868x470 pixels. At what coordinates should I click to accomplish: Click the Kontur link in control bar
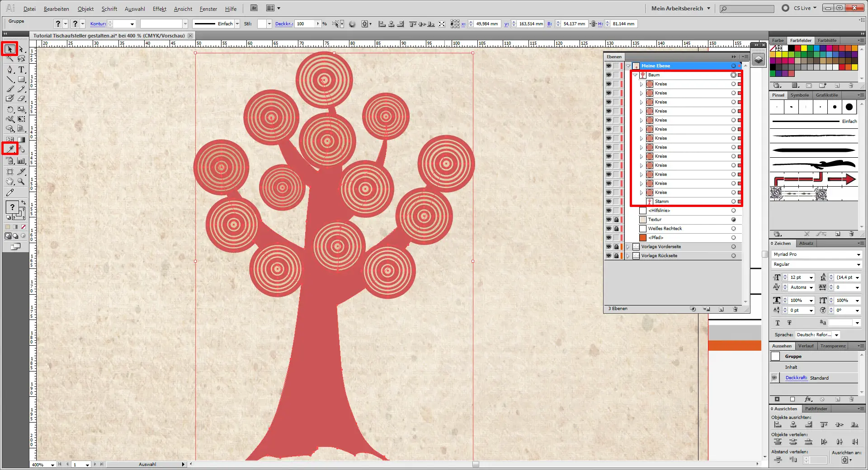98,24
